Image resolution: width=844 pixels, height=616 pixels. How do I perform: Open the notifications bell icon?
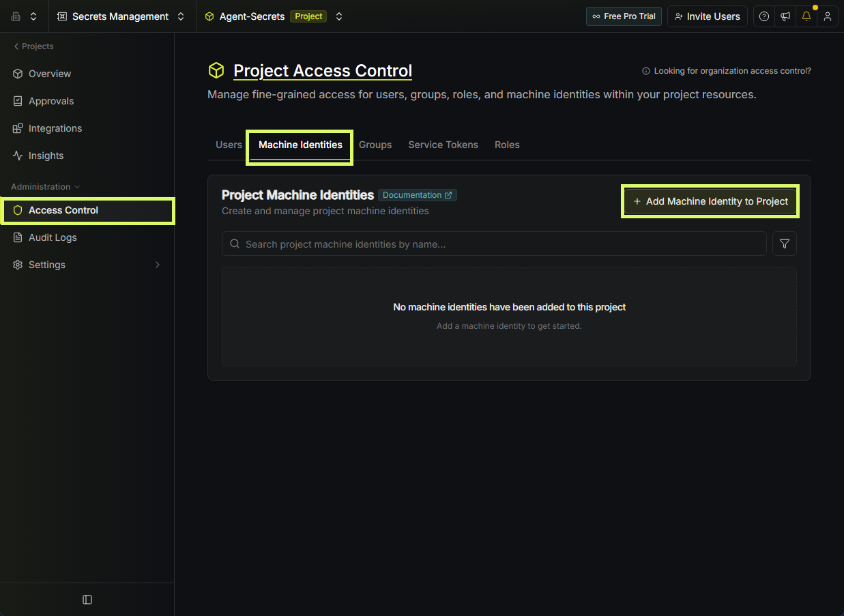click(806, 16)
